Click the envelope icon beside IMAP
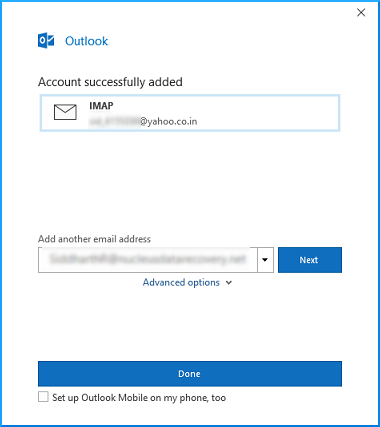 65,112
